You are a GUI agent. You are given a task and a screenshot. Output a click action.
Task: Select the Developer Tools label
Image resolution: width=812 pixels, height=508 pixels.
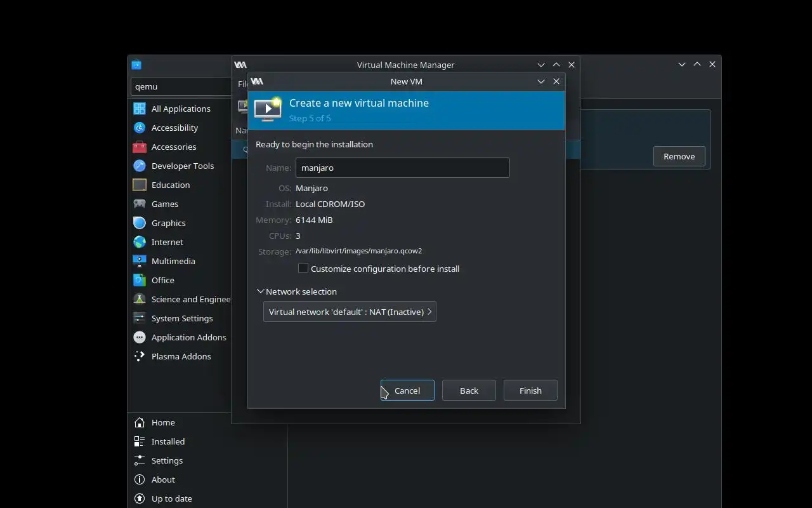pyautogui.click(x=183, y=166)
